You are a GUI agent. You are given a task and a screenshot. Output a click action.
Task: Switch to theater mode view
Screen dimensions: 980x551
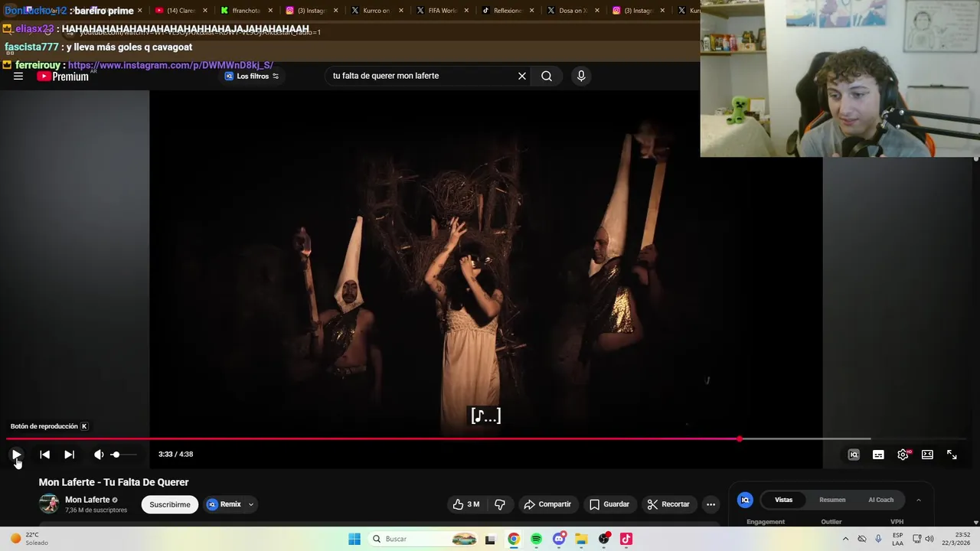(x=927, y=455)
